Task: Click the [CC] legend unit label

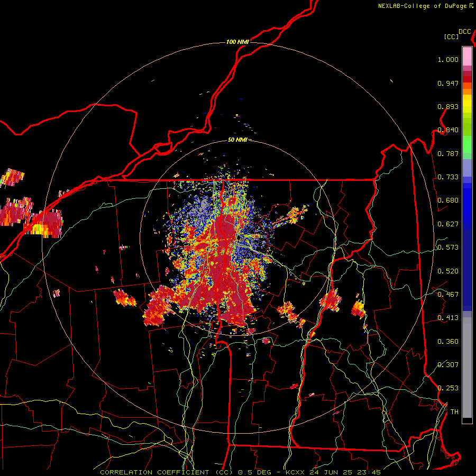Action: coord(451,36)
